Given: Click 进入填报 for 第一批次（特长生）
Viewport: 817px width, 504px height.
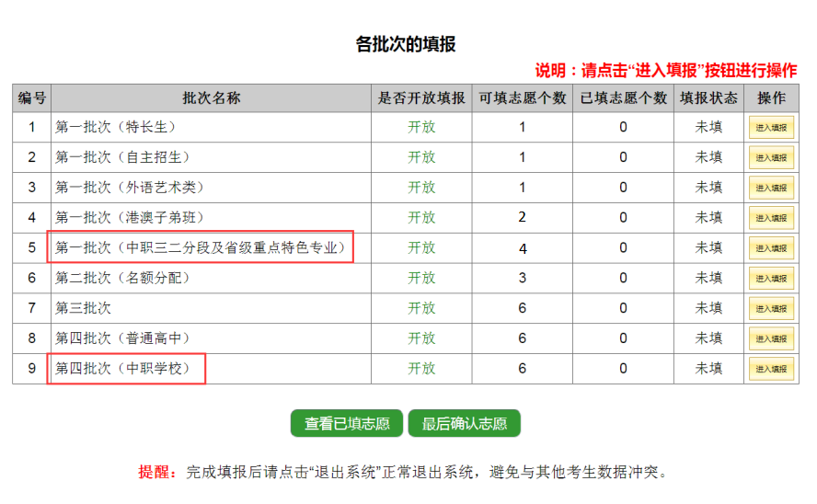Looking at the screenshot, I should point(771,127).
